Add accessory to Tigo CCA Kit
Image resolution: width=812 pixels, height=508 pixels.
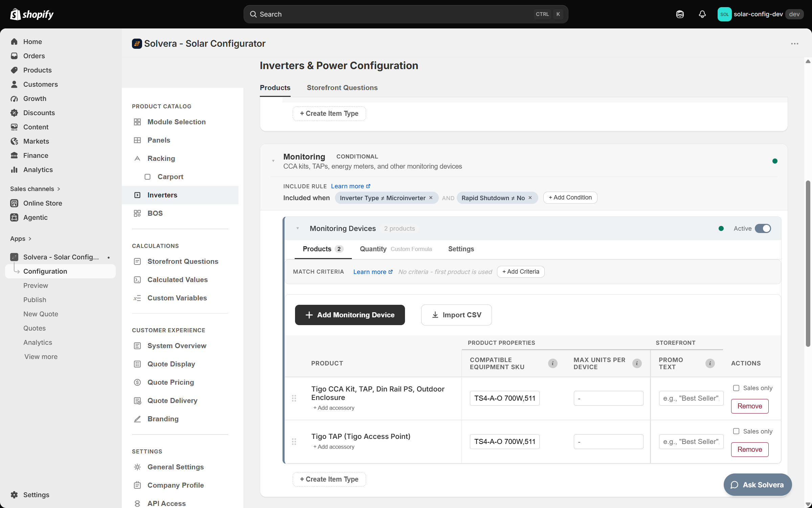[x=334, y=408]
